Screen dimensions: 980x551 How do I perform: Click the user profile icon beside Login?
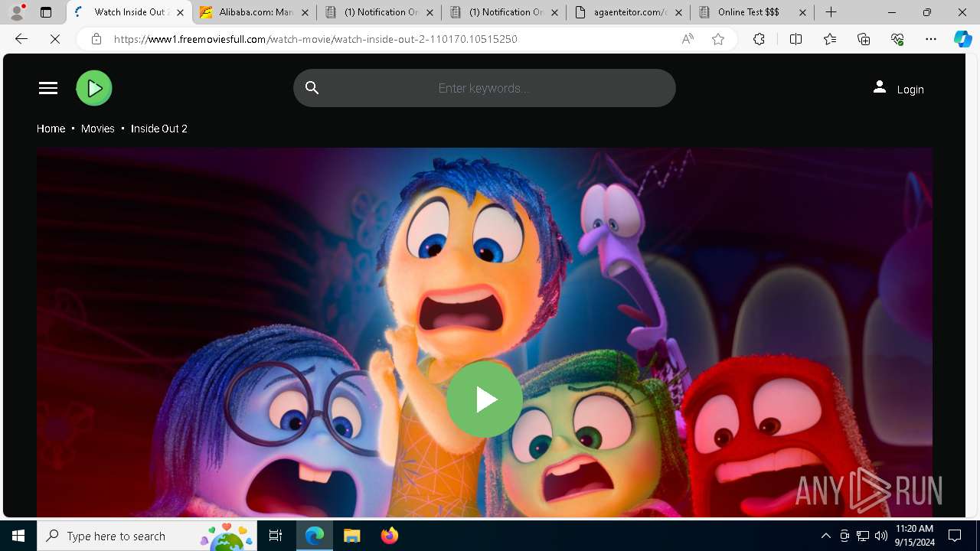[880, 87]
